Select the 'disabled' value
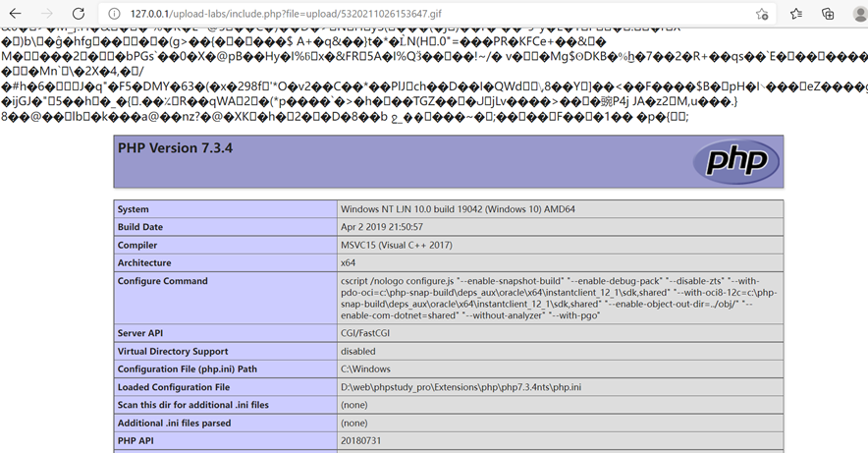 click(x=358, y=351)
